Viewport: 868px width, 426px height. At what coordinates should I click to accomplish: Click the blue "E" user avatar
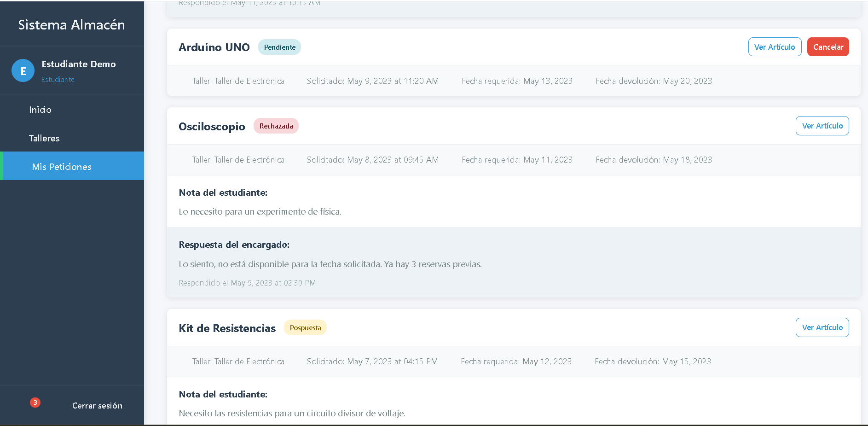[23, 70]
